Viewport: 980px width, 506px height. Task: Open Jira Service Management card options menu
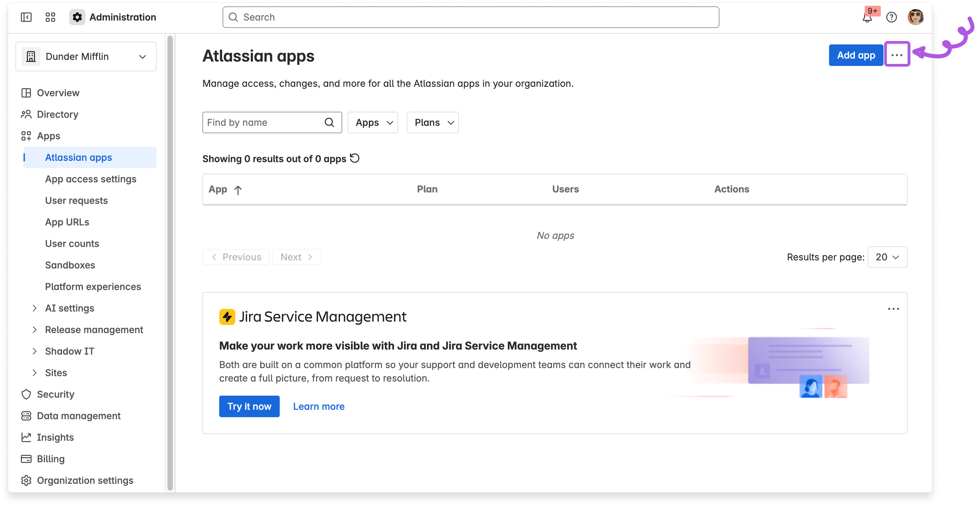pos(893,309)
